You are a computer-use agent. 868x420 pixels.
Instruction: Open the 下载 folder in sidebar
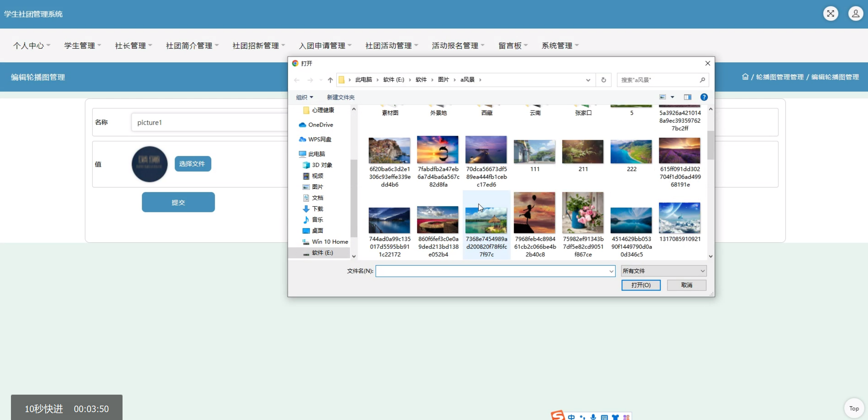(x=317, y=209)
